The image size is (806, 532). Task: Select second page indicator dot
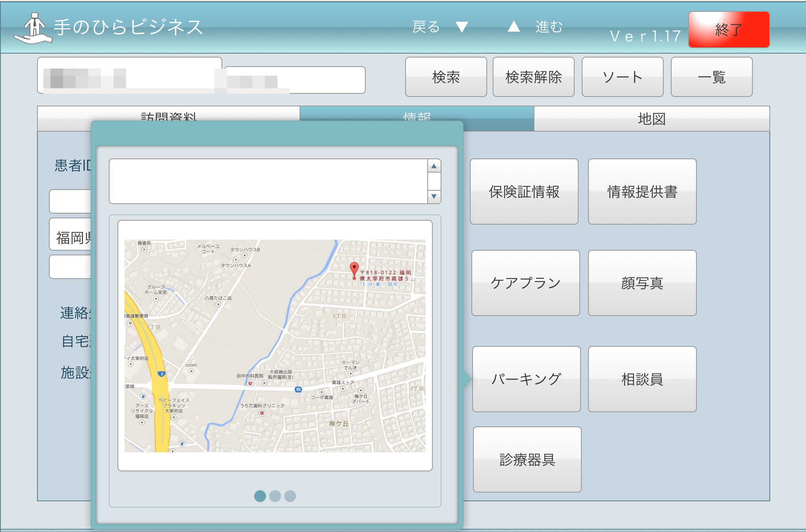(x=275, y=496)
